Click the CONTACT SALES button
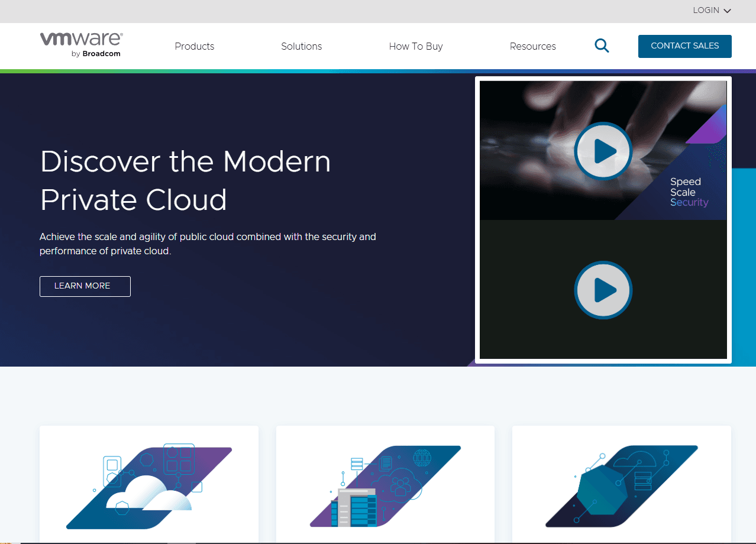The width and height of the screenshot is (756, 544). [x=684, y=46]
